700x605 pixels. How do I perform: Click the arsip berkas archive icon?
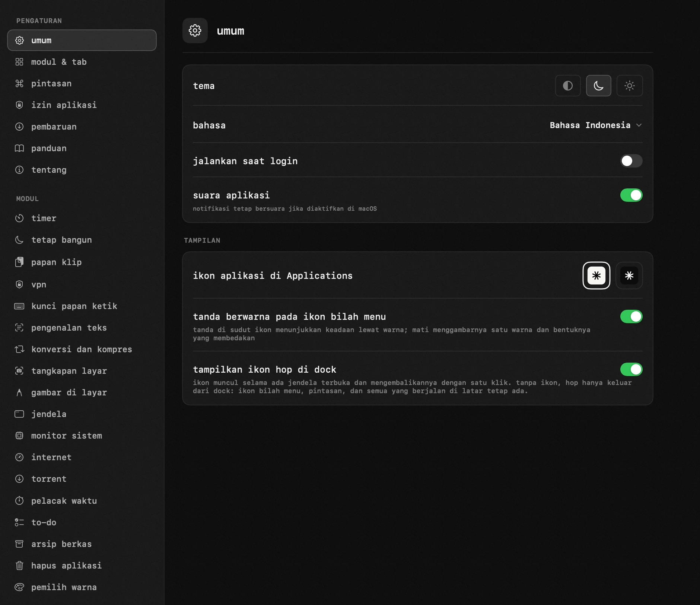19,544
